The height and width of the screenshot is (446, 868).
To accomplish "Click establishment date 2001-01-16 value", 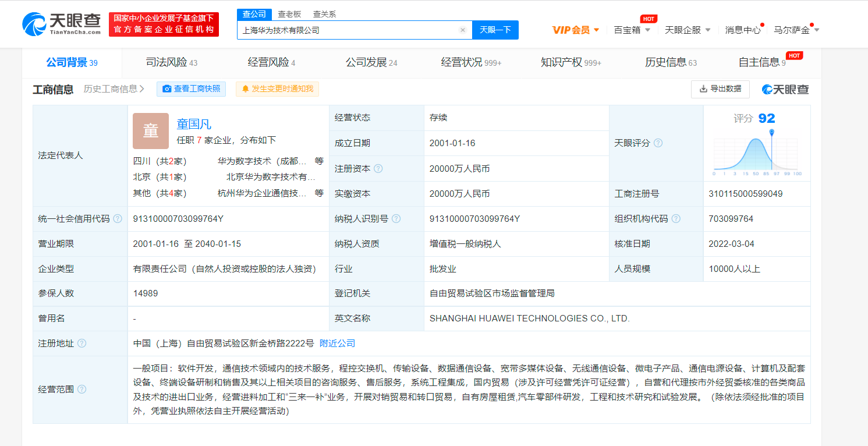I will (452, 143).
